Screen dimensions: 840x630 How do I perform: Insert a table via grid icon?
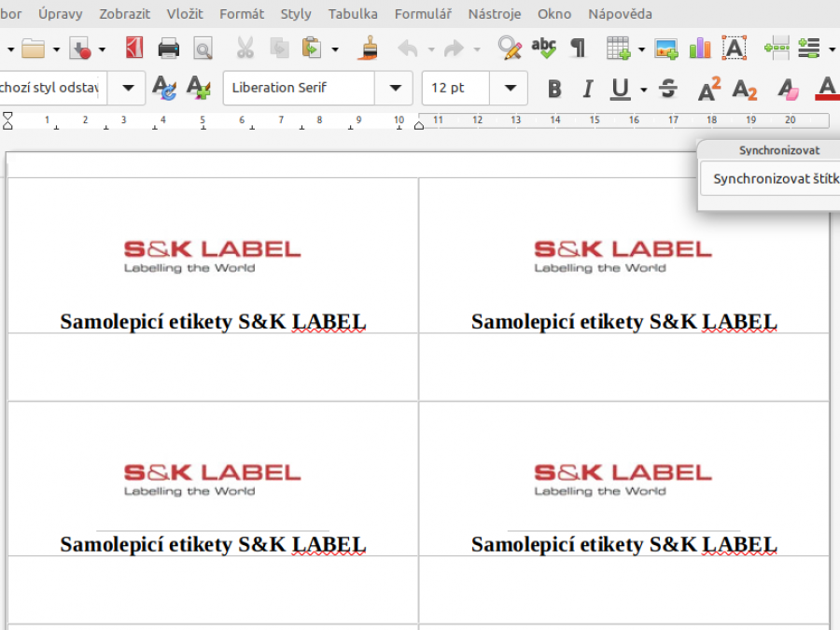pyautogui.click(x=618, y=48)
